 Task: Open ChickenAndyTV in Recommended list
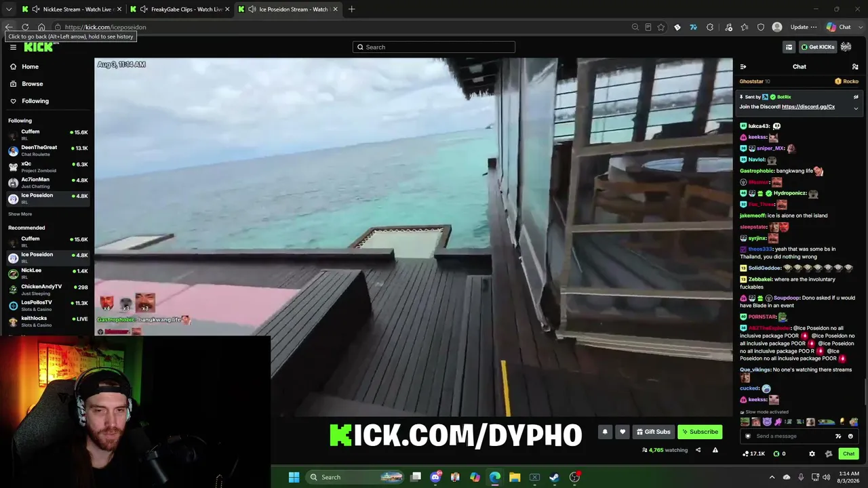47,289
